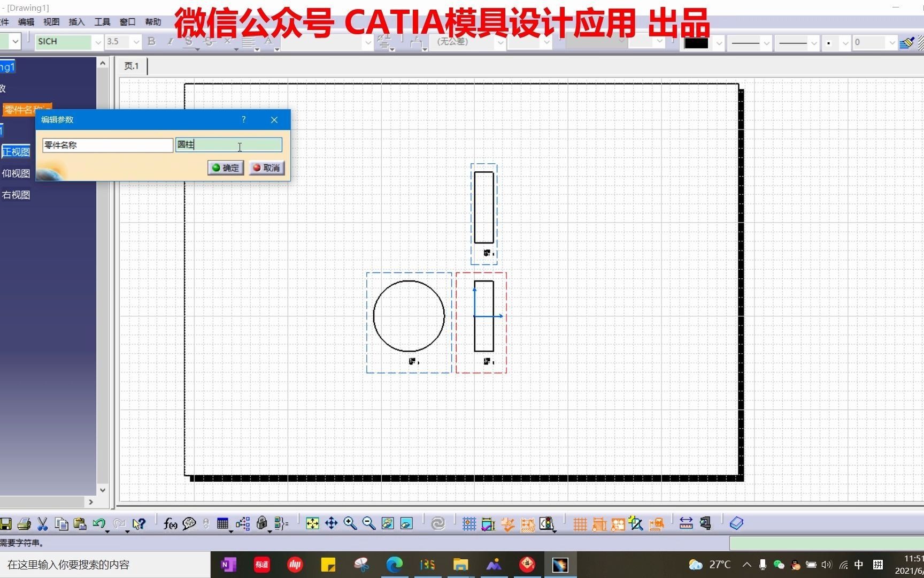Viewport: 924px width, 578px height.
Task: Open the SICH font family dropdown
Action: (x=97, y=42)
